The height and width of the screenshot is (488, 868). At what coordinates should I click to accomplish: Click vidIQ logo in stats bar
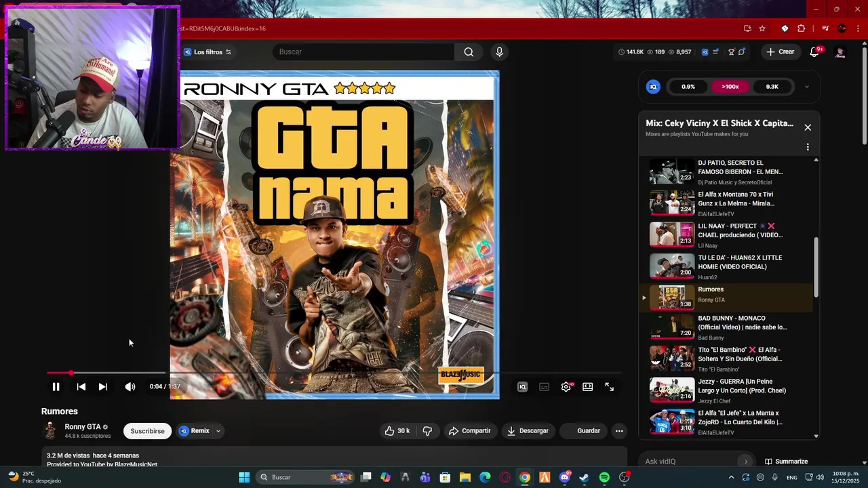705,52
